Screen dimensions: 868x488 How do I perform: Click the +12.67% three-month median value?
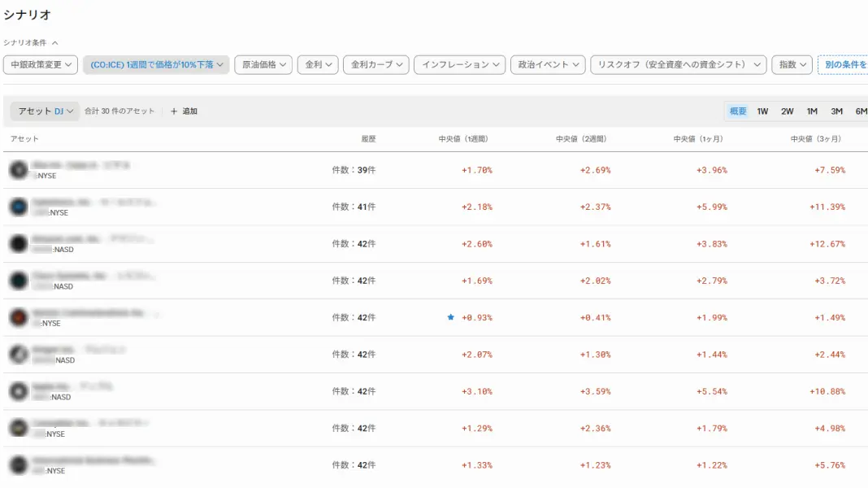(827, 244)
